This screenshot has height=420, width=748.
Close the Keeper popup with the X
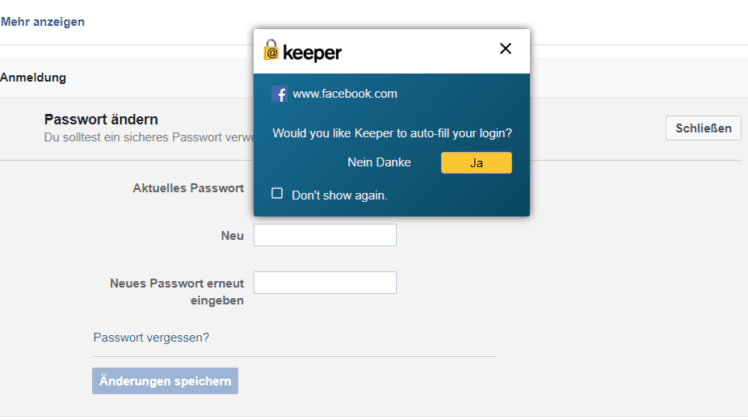[505, 49]
